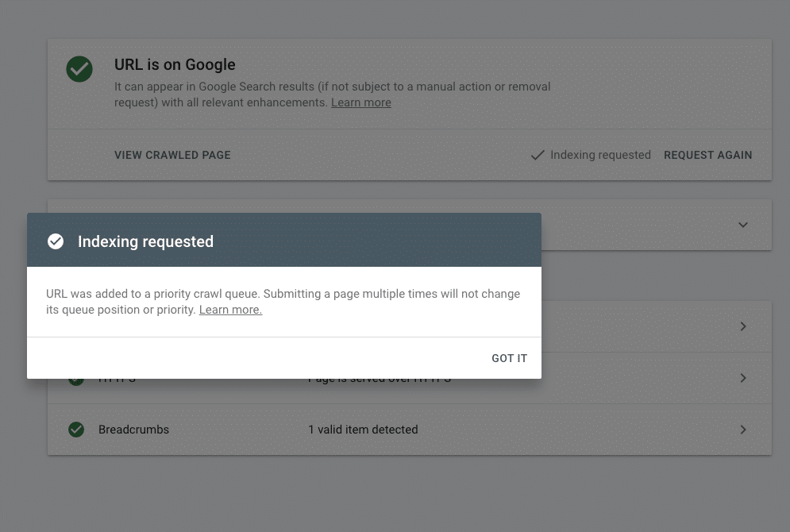Click the Breadcrumbs green check icon
790x532 pixels.
76,430
